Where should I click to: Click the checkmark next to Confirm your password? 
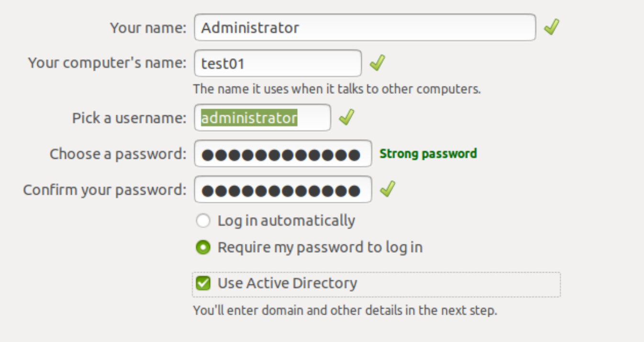[x=388, y=189]
